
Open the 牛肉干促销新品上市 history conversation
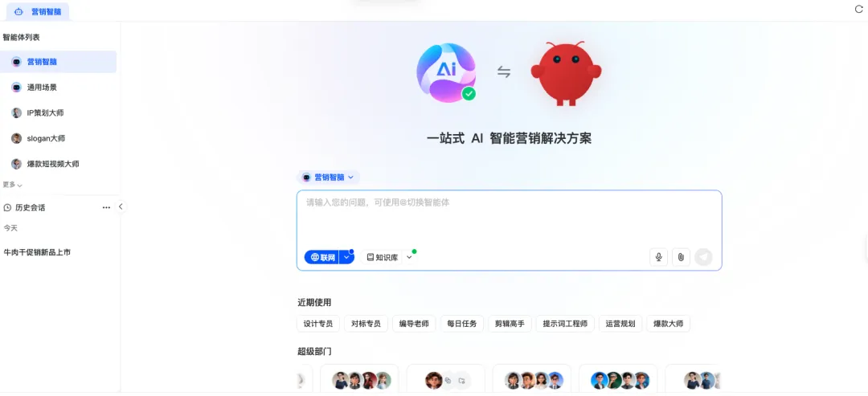(x=37, y=252)
